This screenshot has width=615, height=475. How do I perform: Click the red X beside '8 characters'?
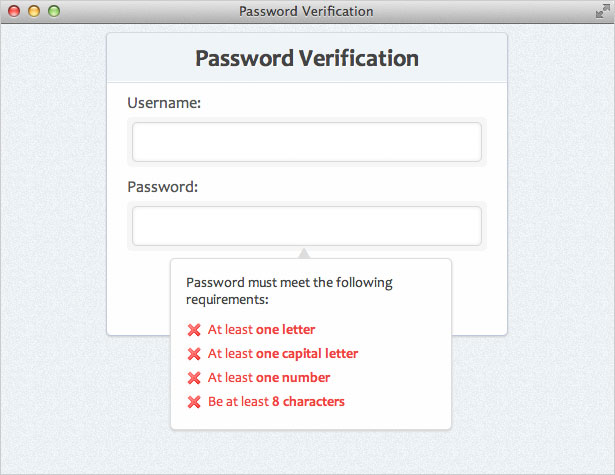click(x=194, y=402)
